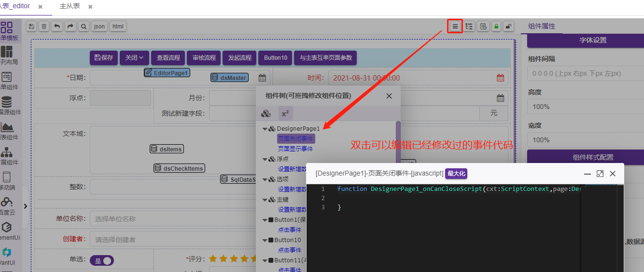
Task: Click the magnifier search icon in toolbar
Action: coord(84,27)
